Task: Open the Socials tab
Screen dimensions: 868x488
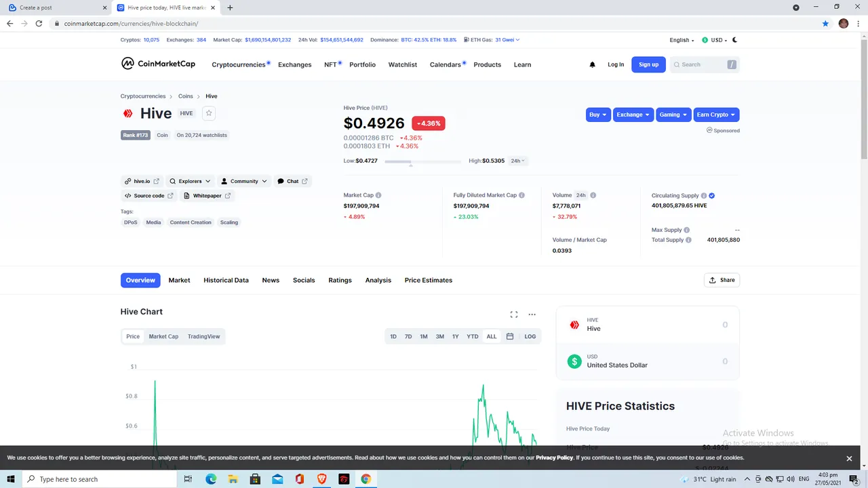Action: pyautogui.click(x=304, y=280)
